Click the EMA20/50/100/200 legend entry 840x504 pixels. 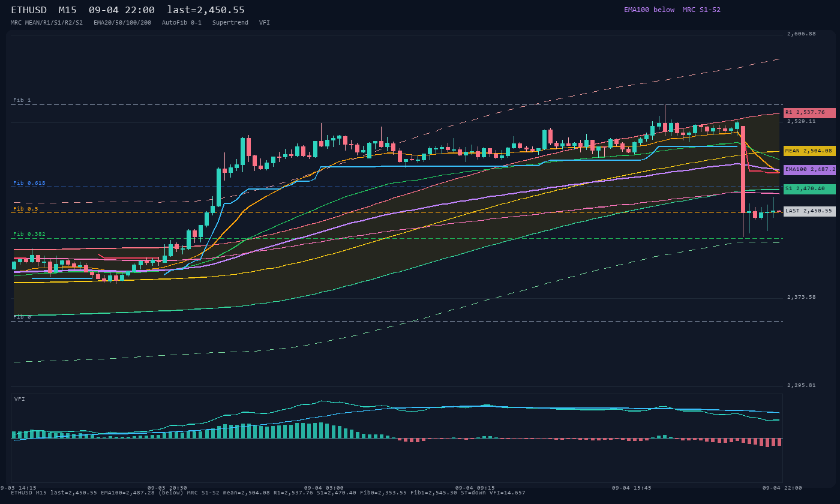pos(122,23)
